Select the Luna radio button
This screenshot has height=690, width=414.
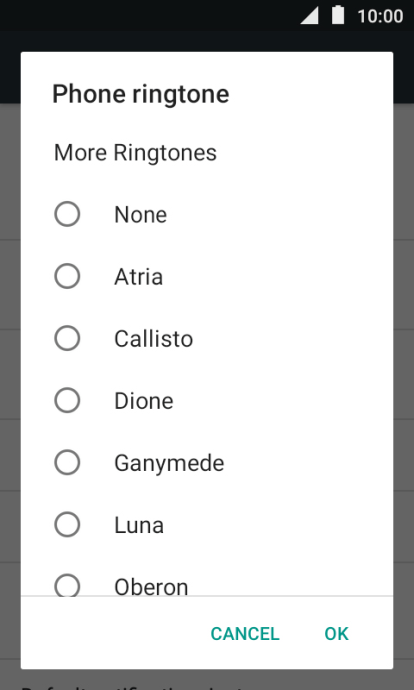click(x=67, y=525)
